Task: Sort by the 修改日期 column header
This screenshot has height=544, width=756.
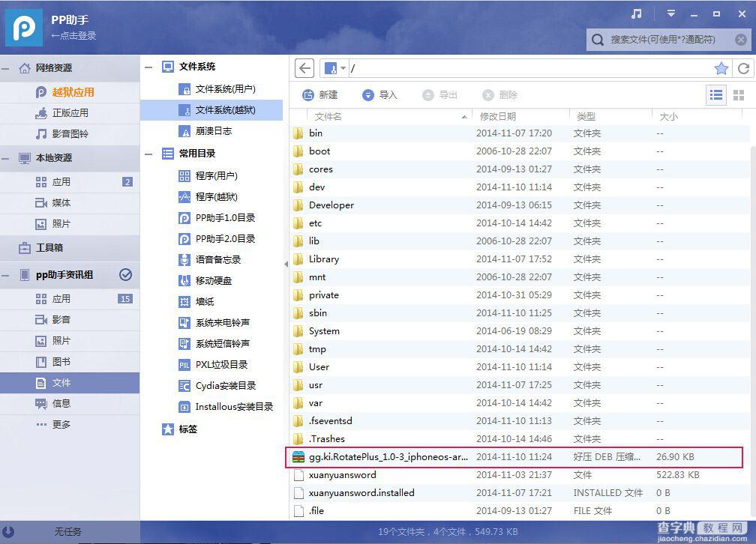Action: tap(520, 117)
